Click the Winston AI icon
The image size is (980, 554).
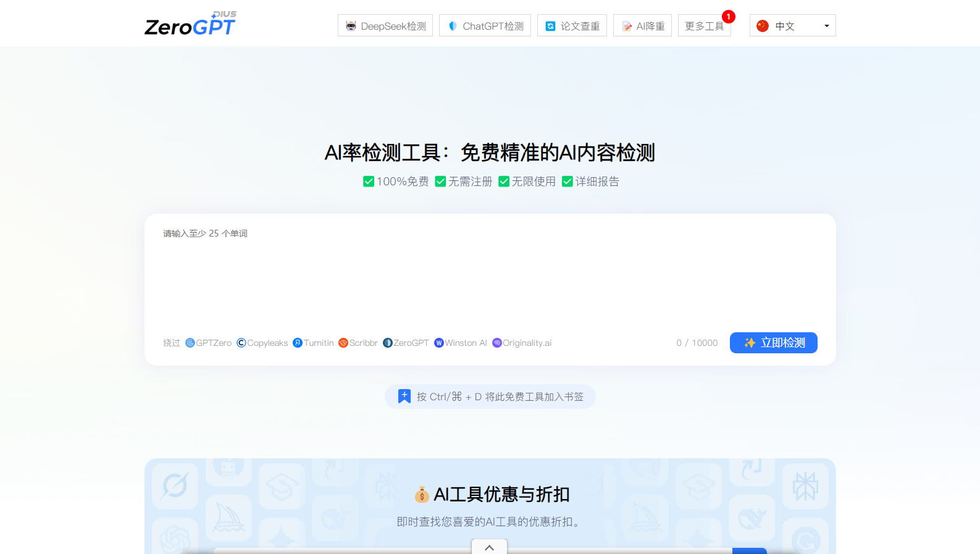click(439, 343)
